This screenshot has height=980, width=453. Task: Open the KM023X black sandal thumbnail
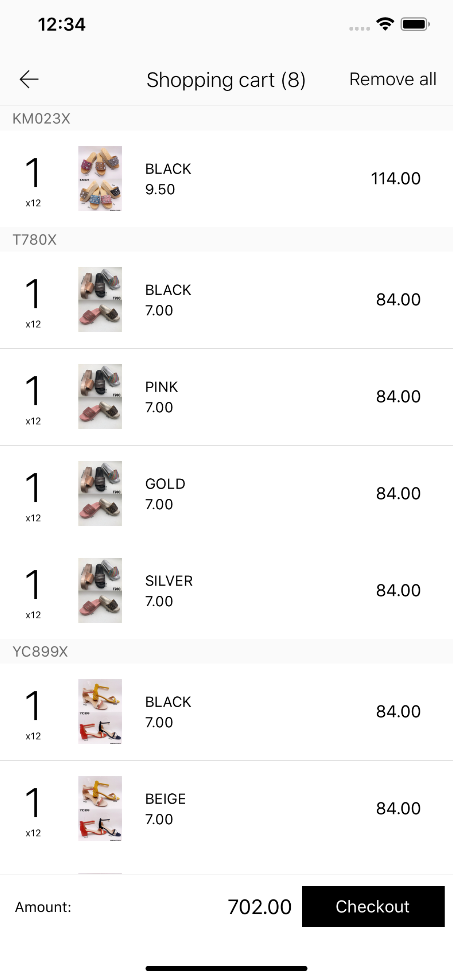[100, 178]
